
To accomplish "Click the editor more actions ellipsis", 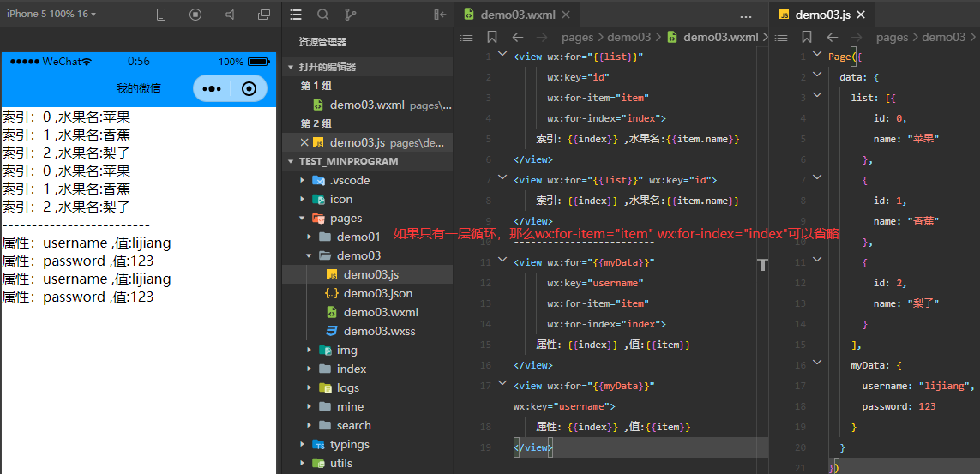I will pos(745,15).
